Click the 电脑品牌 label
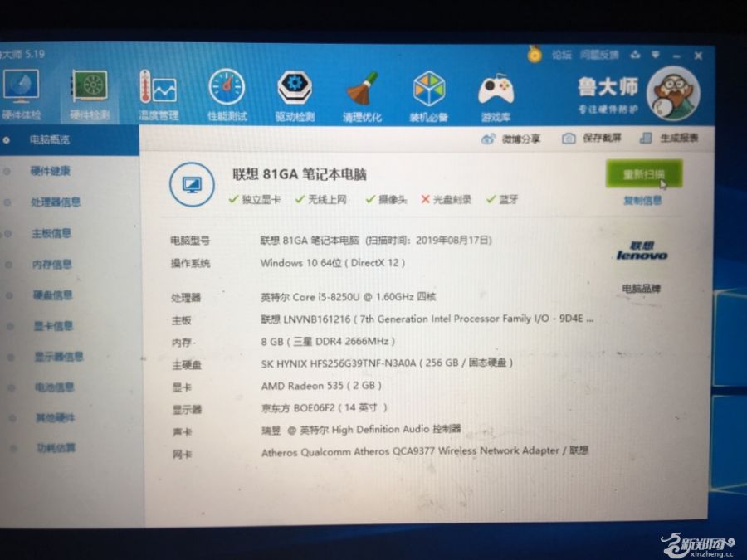Viewport: 747px width, 560px height. point(642,289)
